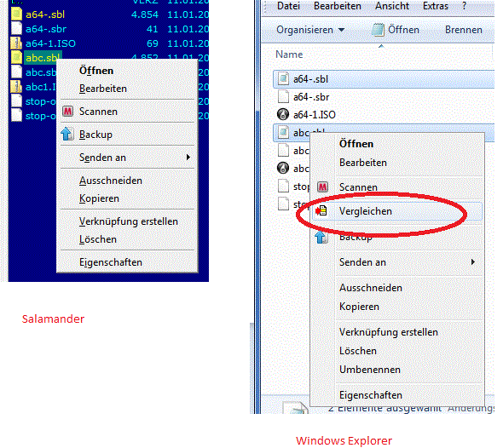503x448 pixels.
Task: Select a64-1.ISO file name in Explorer list
Action: [x=315, y=114]
